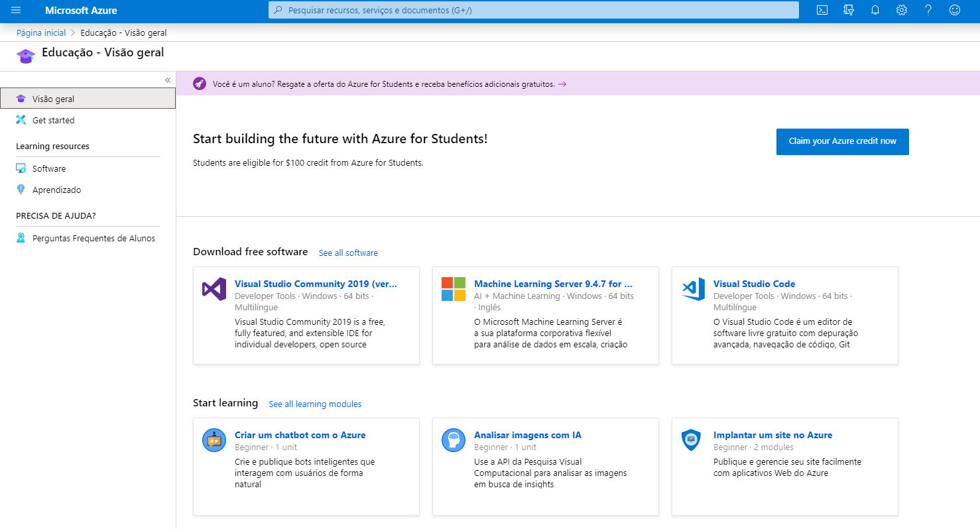Launch Cloud Shell from the top bar
This screenshot has width=980, height=529.
[x=822, y=10]
